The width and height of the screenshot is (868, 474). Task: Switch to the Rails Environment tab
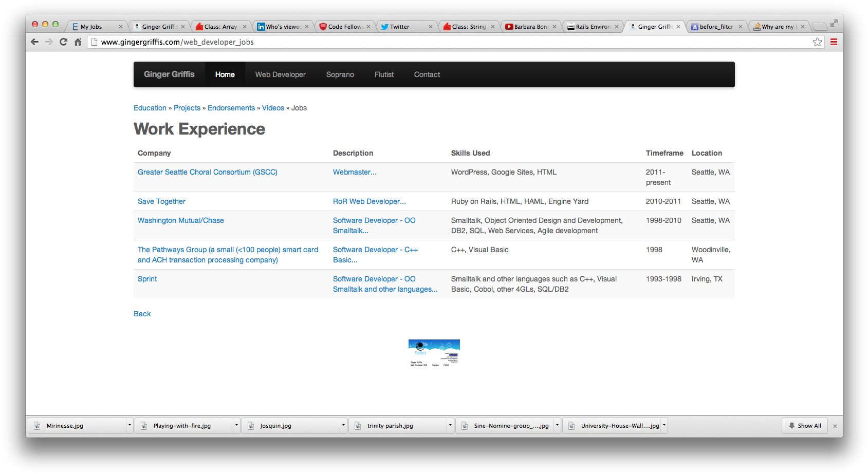point(593,27)
